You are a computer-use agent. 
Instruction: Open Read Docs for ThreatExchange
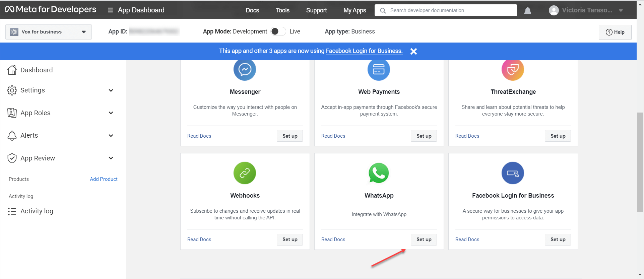(467, 136)
